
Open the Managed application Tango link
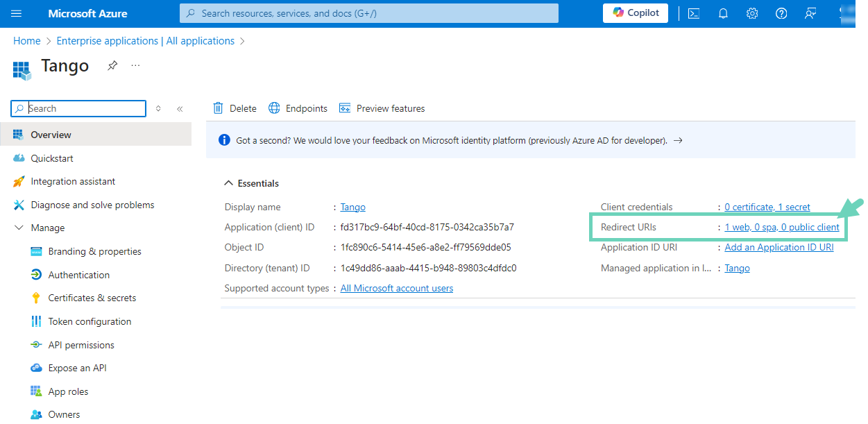[x=737, y=268]
